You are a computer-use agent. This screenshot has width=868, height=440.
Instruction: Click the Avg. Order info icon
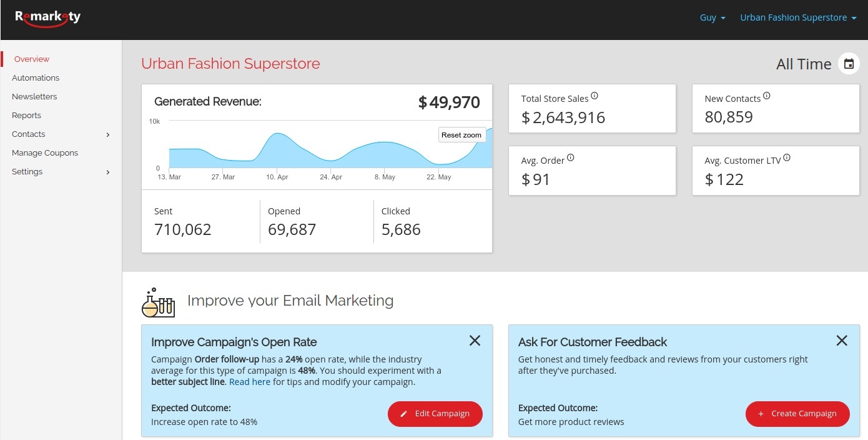click(569, 157)
